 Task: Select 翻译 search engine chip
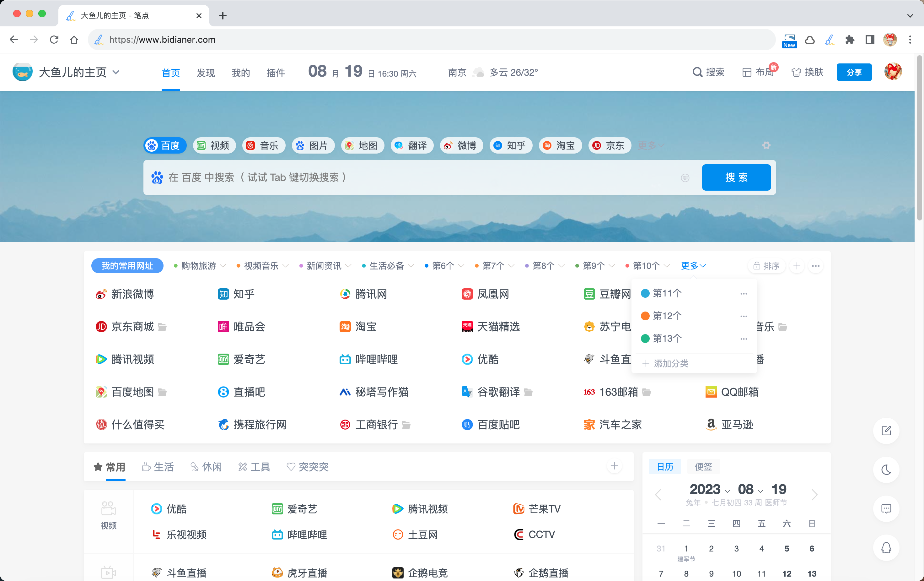[412, 145]
